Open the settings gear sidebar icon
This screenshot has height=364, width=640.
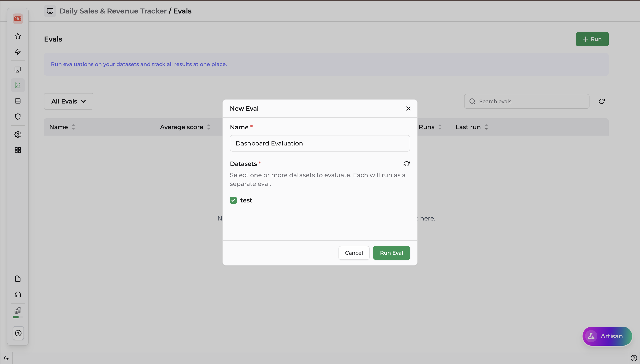click(18, 135)
